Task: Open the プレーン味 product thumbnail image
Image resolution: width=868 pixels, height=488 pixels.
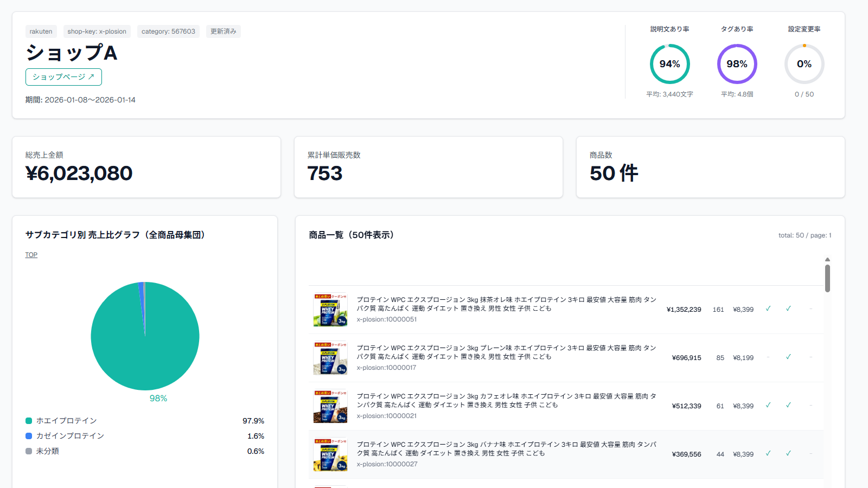Action: point(330,358)
